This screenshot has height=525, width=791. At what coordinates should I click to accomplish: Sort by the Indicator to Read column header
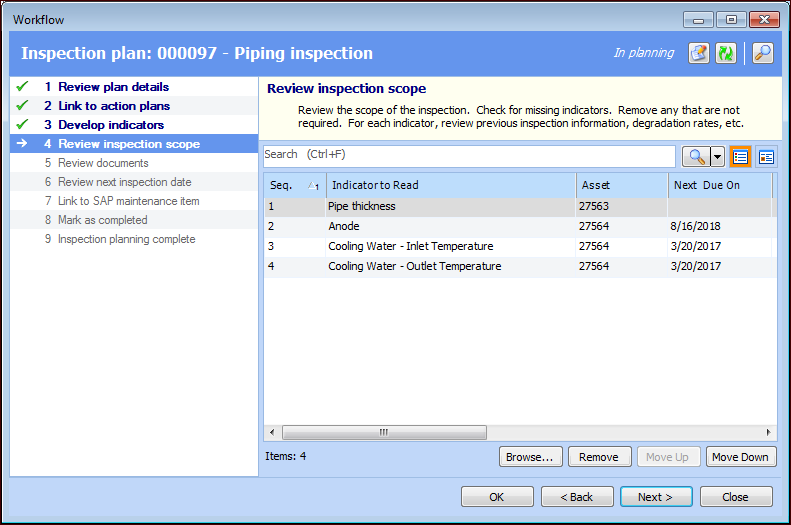point(450,185)
